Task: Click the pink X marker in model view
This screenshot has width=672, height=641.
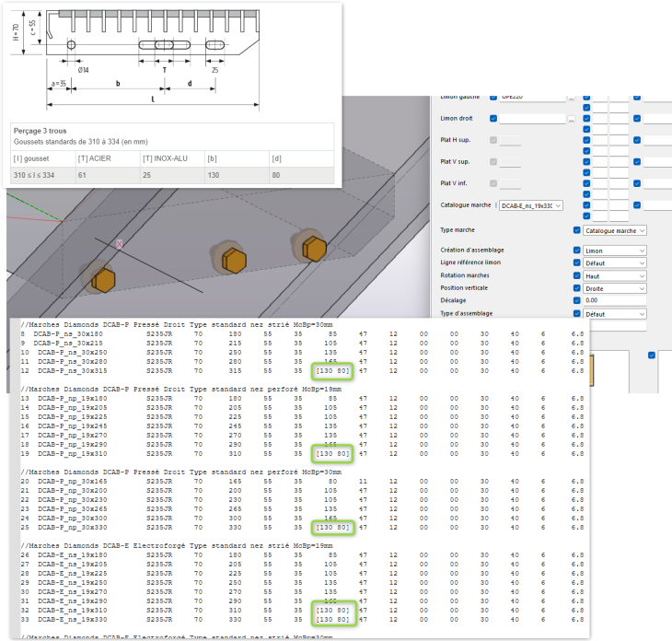Action: (x=119, y=244)
